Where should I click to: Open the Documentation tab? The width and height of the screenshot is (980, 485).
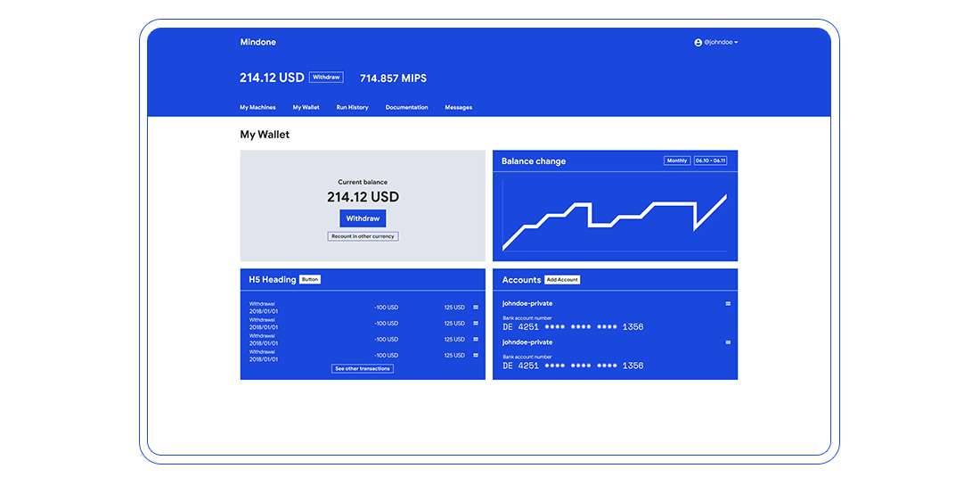pos(407,108)
